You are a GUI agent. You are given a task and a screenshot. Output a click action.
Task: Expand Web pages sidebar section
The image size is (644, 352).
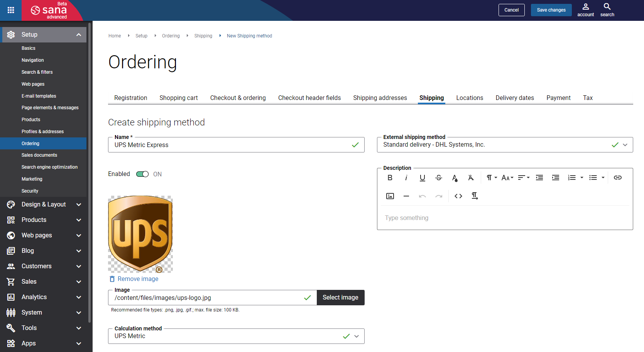(x=79, y=235)
